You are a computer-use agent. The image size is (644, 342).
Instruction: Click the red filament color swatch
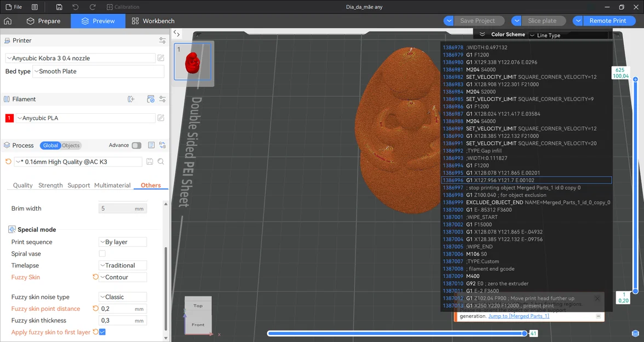[x=9, y=118]
